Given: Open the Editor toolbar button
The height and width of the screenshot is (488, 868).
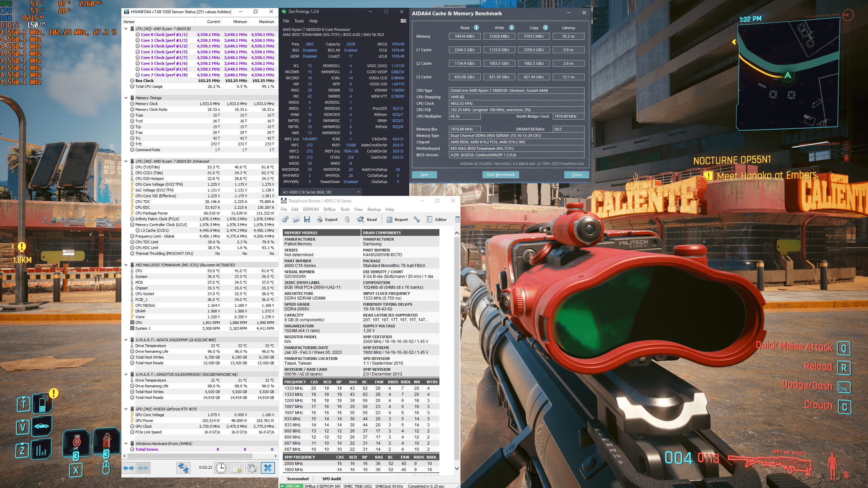Looking at the screenshot, I should coord(436,220).
